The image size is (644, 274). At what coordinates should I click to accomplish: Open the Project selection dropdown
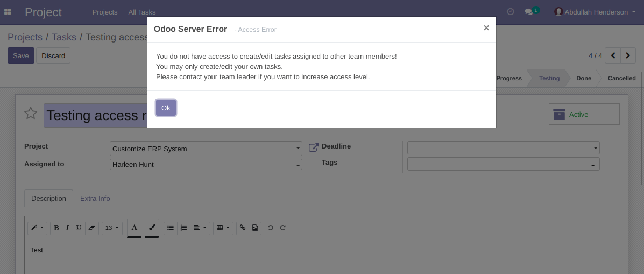(206, 149)
